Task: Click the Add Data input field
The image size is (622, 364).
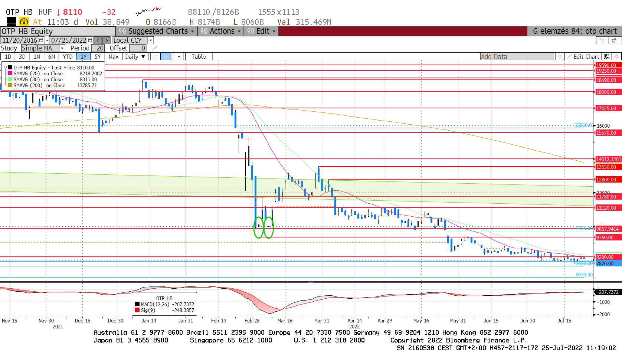Action: point(517,56)
